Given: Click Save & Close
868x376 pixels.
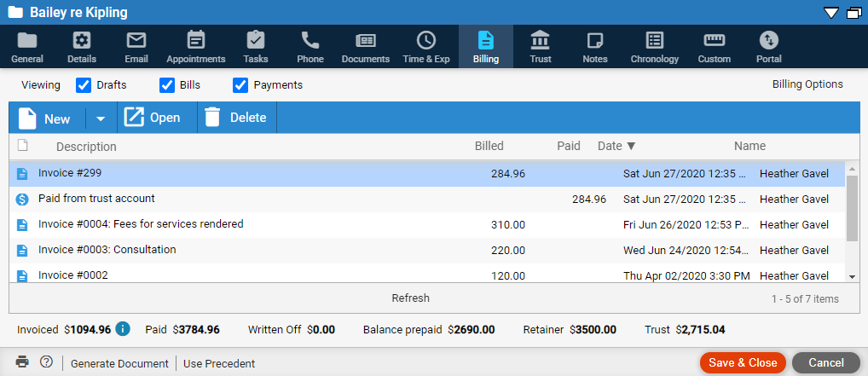Looking at the screenshot, I should (743, 362).
